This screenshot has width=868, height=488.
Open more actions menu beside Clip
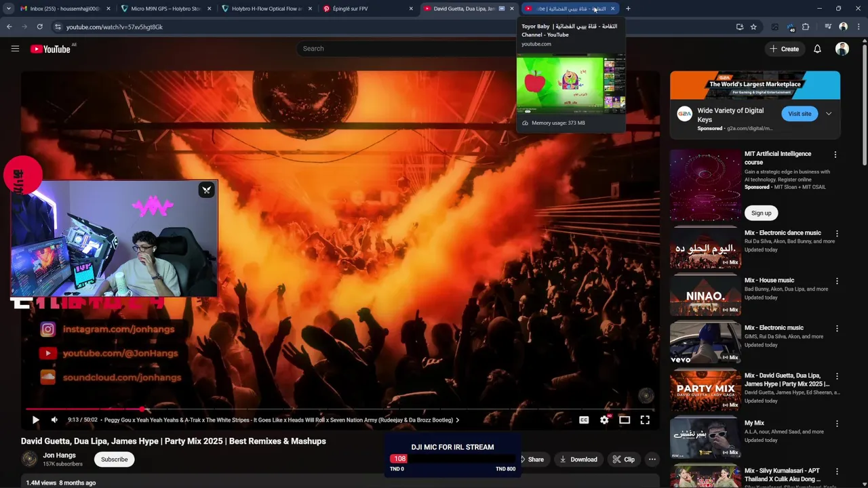652,460
